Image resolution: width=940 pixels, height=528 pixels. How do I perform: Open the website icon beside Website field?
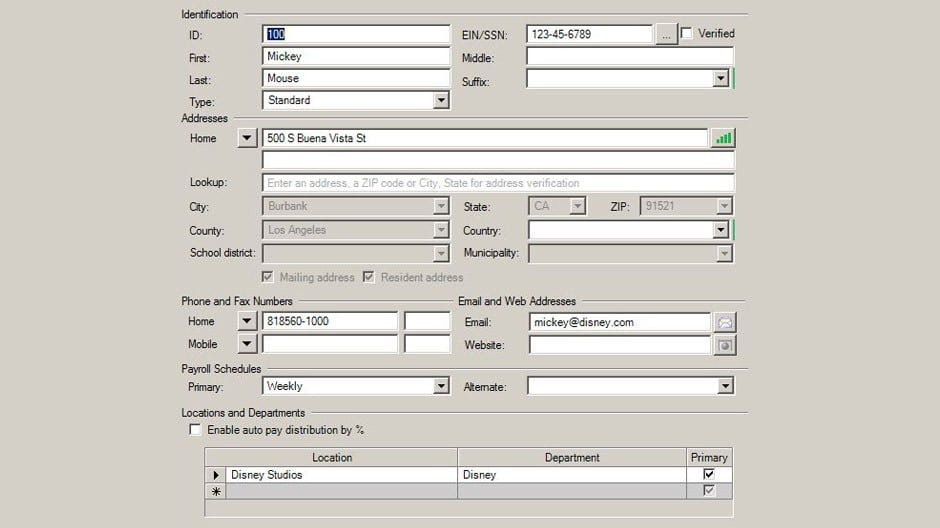pyautogui.click(x=724, y=345)
